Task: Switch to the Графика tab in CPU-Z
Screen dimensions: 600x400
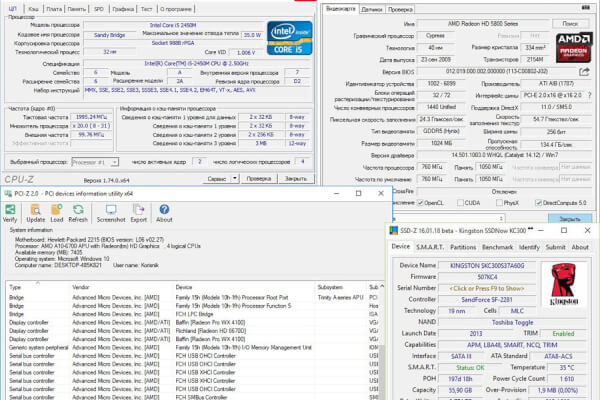Action: click(x=123, y=9)
